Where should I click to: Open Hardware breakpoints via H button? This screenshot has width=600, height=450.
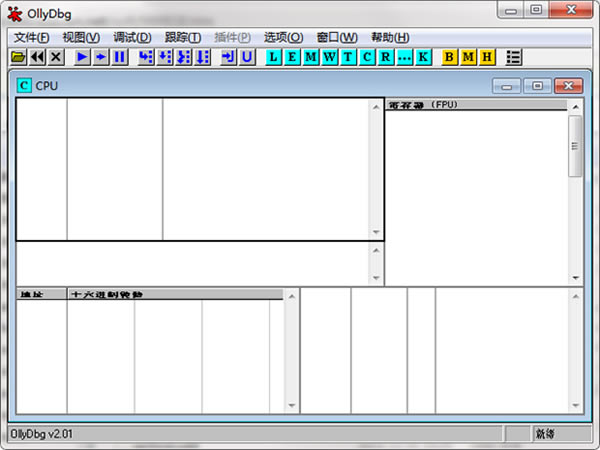487,57
